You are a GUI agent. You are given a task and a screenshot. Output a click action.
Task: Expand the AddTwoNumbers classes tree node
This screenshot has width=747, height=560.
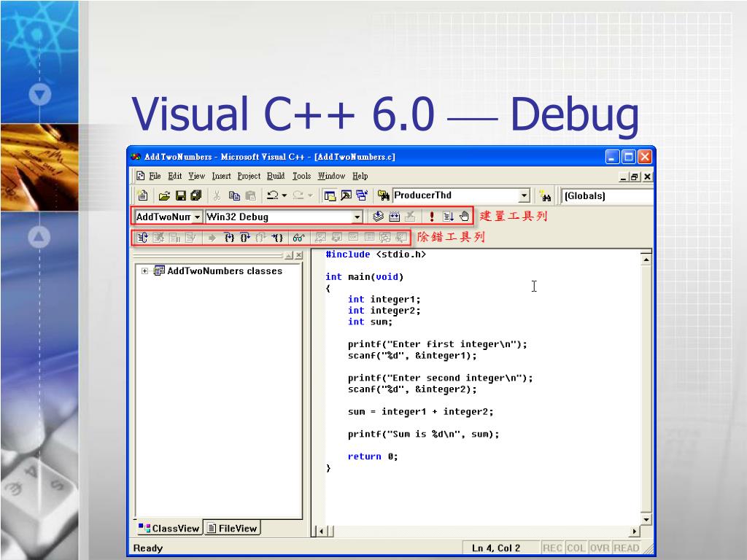[x=144, y=271]
